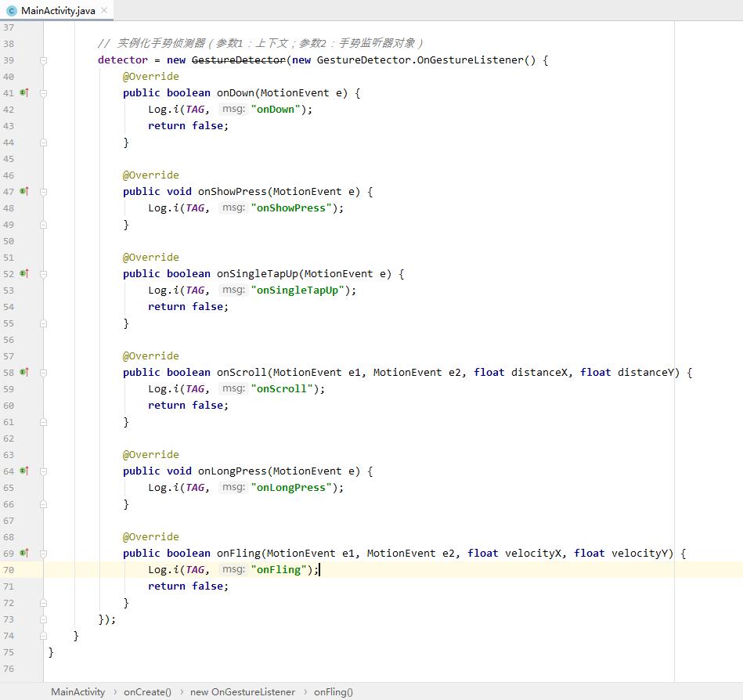
Task: Click return false on line 71
Action: coord(188,586)
